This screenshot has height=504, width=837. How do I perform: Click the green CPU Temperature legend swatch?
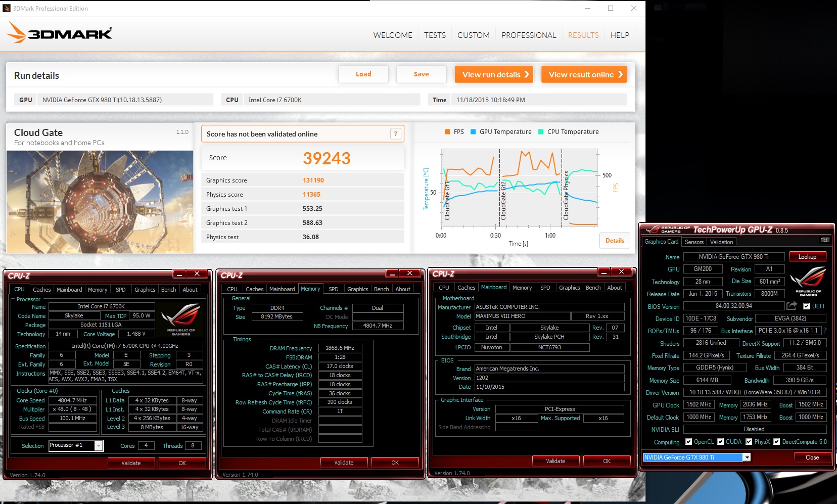click(541, 132)
